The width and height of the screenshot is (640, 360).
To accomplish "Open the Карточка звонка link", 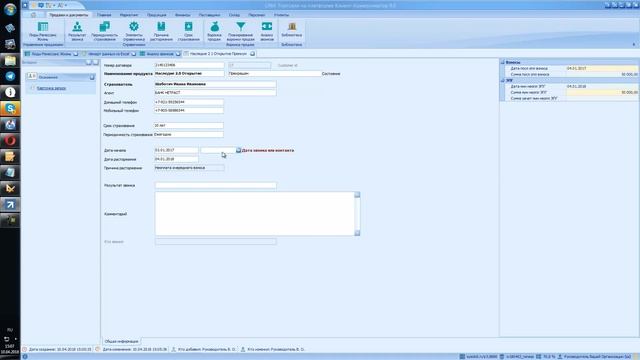I will pos(51,88).
